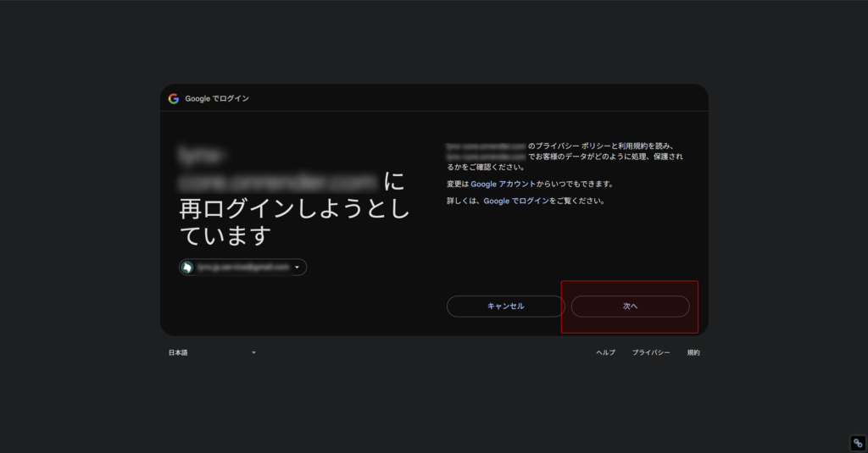868x453 pixels.
Task: Click the Google logo in dialog header
Action: (174, 98)
